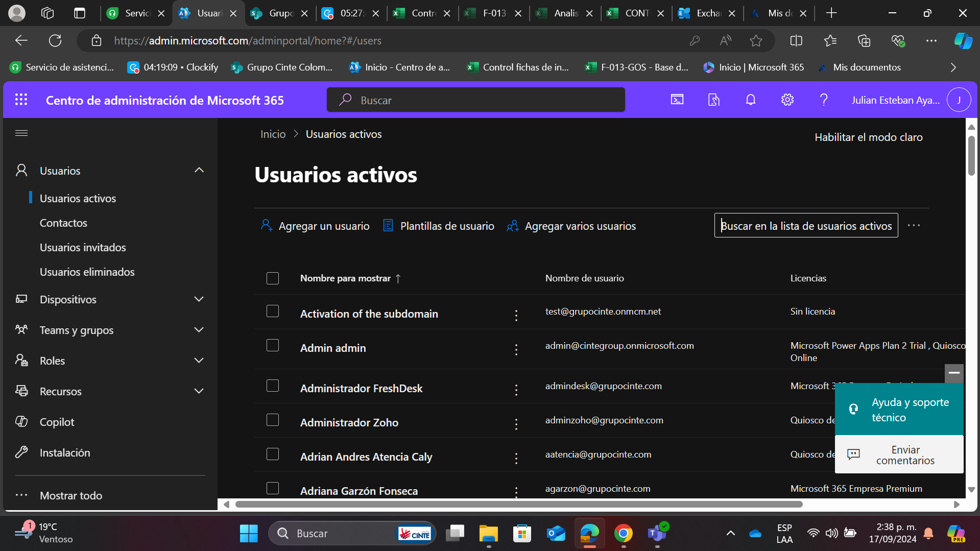Expand Teams y grupos section

tap(199, 329)
